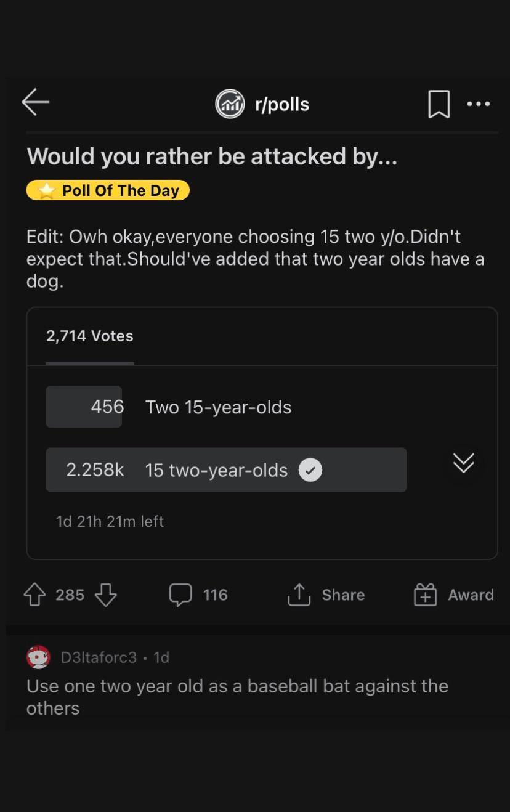Open the r/polls community icon
510x812 pixels.
pos(230,104)
